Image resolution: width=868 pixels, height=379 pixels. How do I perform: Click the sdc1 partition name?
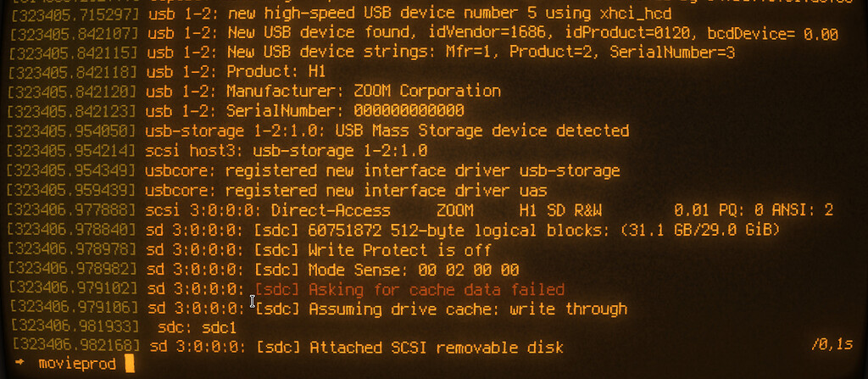pos(218,327)
